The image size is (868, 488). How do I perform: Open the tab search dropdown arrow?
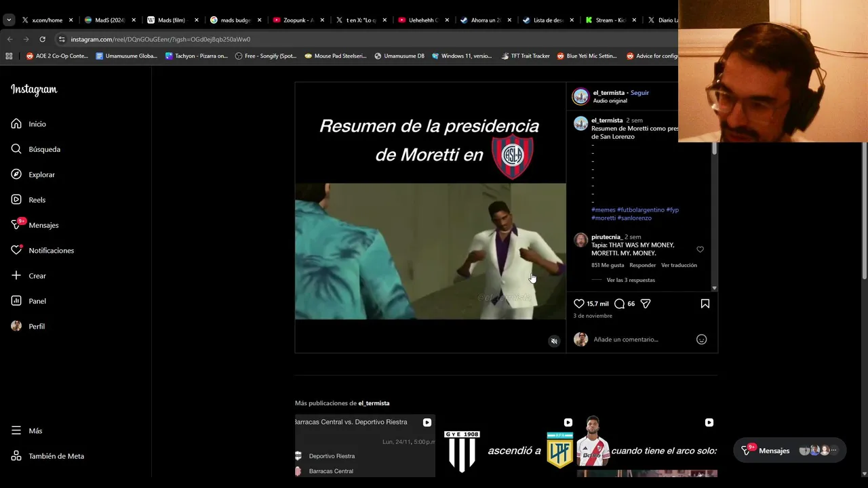point(9,20)
